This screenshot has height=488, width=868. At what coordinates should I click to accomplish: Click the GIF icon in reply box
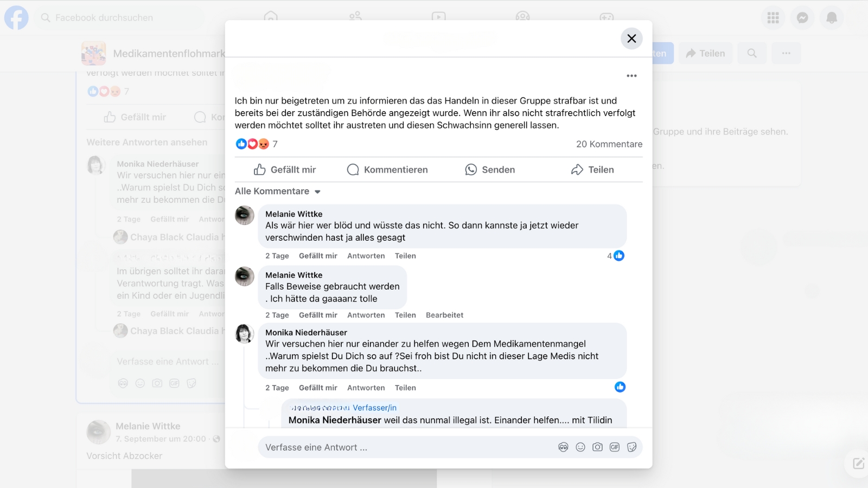[x=615, y=447]
